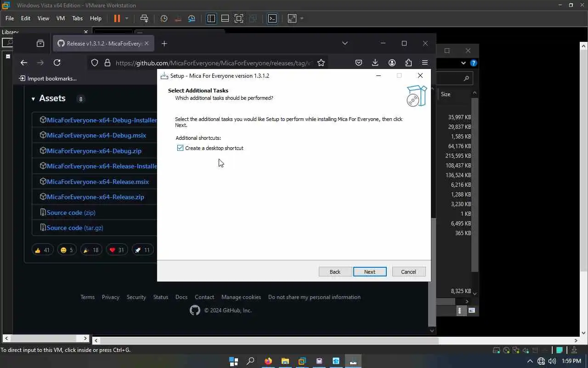This screenshot has height=368, width=588.
Task: Open VMware View menu
Action: tap(43, 18)
